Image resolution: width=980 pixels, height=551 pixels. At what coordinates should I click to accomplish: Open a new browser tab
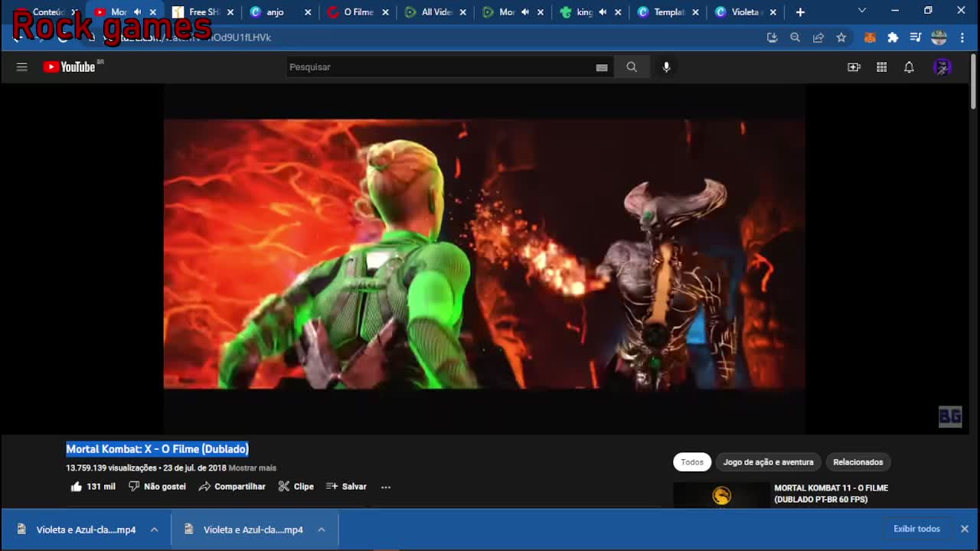click(800, 12)
